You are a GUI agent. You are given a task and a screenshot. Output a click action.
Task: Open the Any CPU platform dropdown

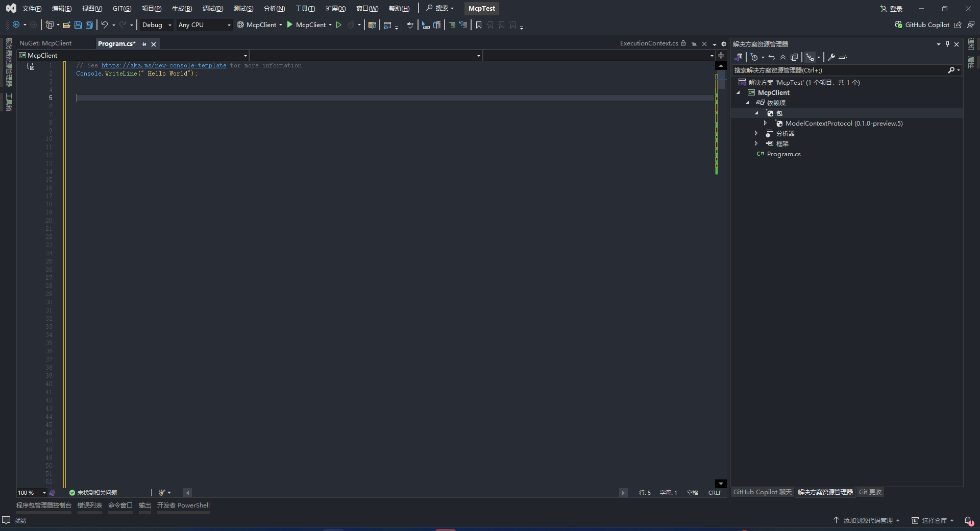(x=204, y=25)
